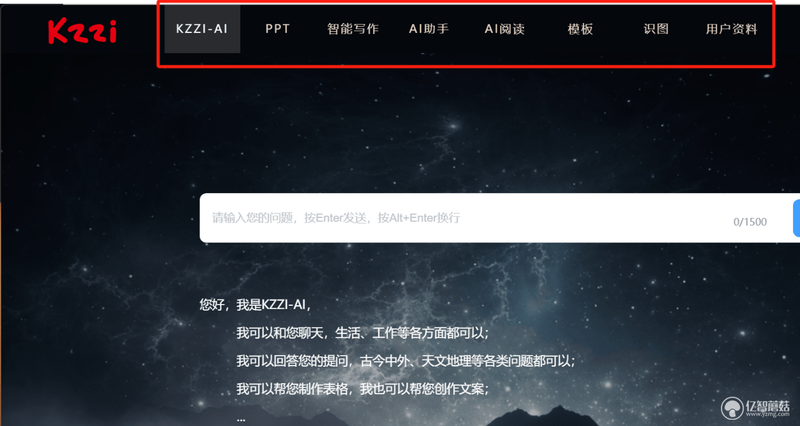Click the 0/1500 character counter

click(x=750, y=222)
